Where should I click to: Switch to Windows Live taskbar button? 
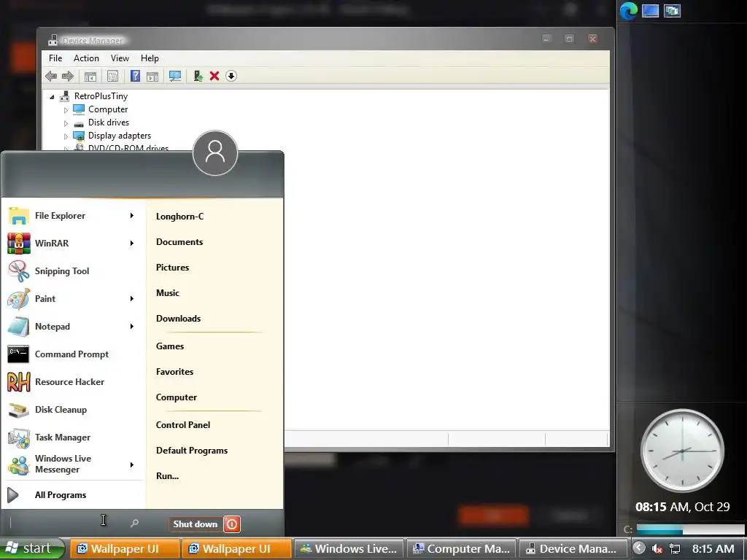[349, 549]
